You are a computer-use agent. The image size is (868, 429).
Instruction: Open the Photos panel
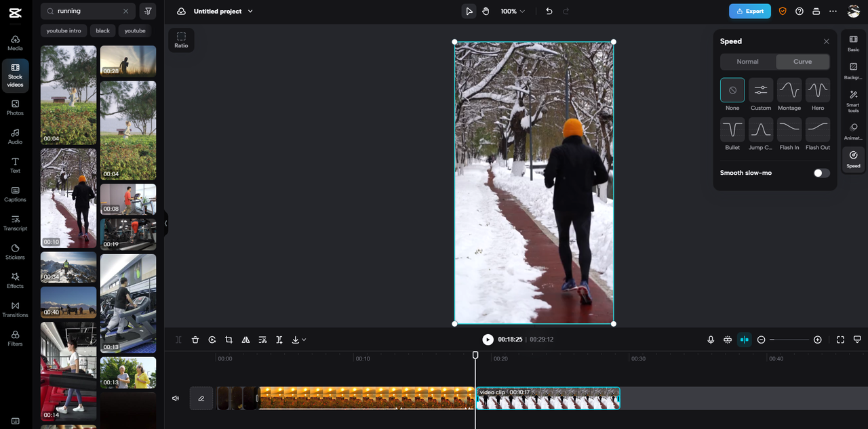point(15,108)
